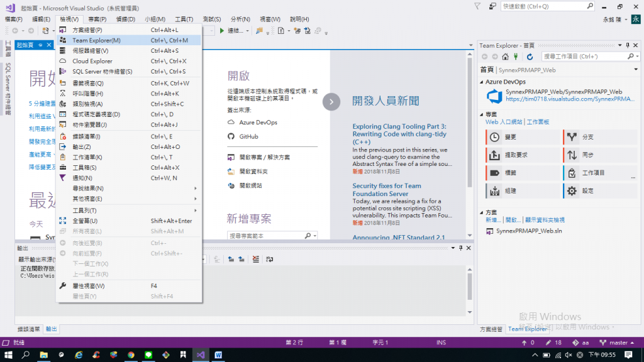
Task: Click feedback icon near Quick Launch
Action: coord(492,6)
